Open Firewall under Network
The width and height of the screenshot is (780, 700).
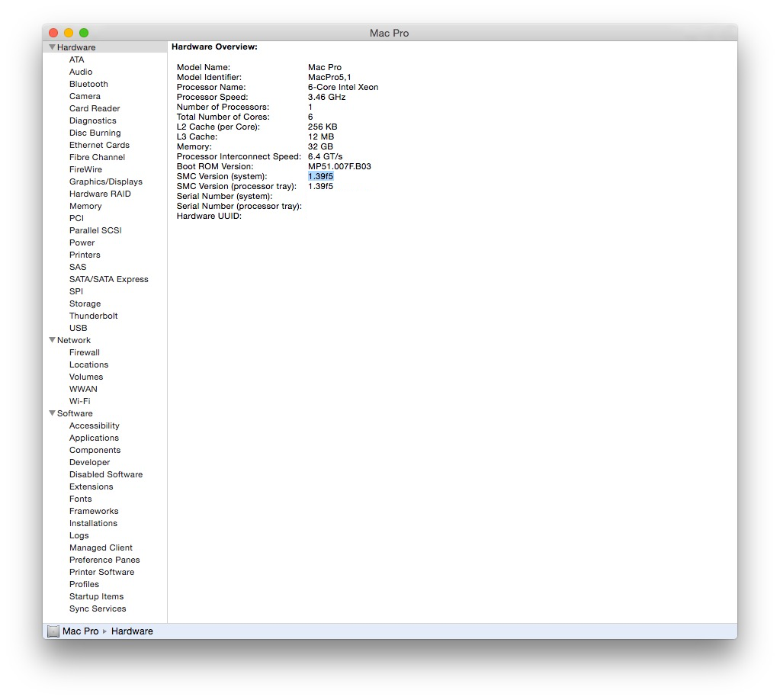point(85,352)
